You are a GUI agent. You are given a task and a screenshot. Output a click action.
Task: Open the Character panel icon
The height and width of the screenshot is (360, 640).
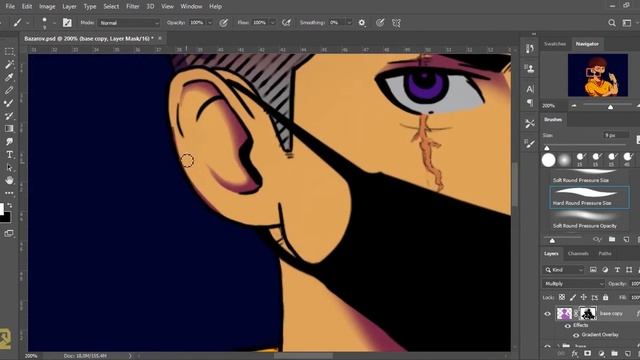point(530,89)
